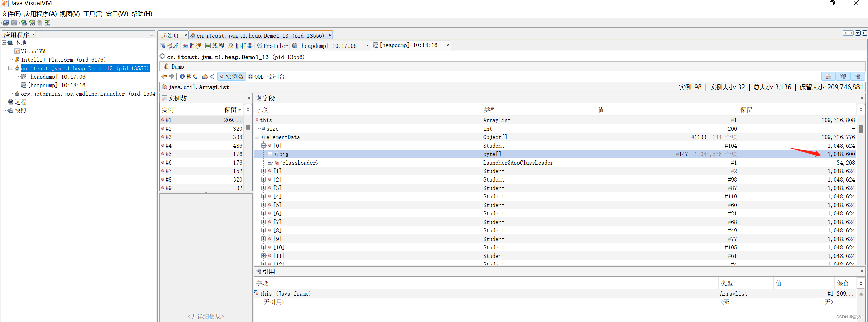The height and width of the screenshot is (322, 868).
Task: Open the heapdump 10:17:06 tab
Action: (x=328, y=46)
